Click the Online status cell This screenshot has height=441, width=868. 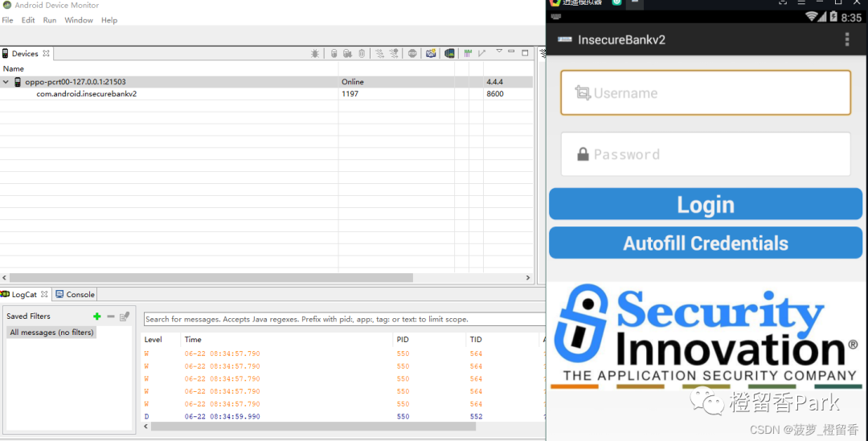pyautogui.click(x=353, y=82)
